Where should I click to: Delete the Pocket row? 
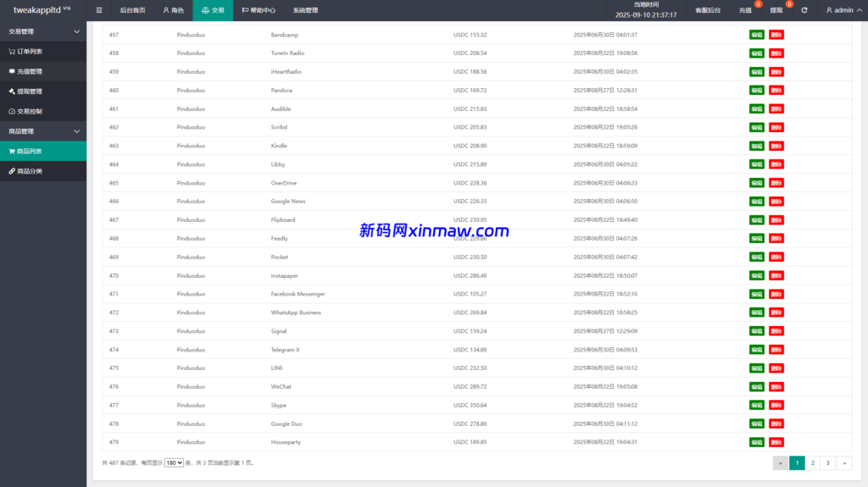[776, 257]
